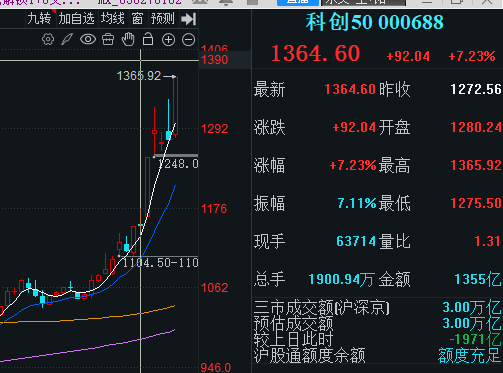
Task: Open chart settings gear icon
Action: click(x=48, y=40)
